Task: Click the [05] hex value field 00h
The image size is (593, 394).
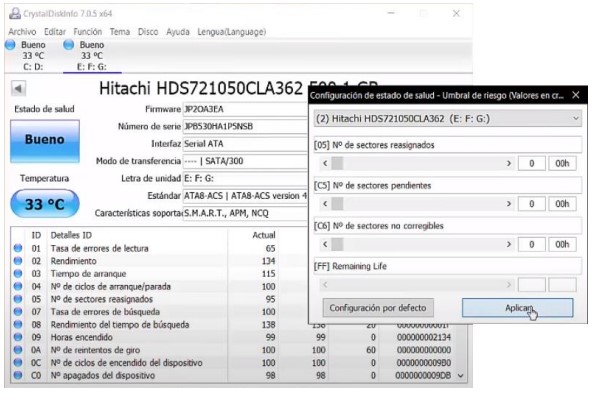Action: (562, 163)
